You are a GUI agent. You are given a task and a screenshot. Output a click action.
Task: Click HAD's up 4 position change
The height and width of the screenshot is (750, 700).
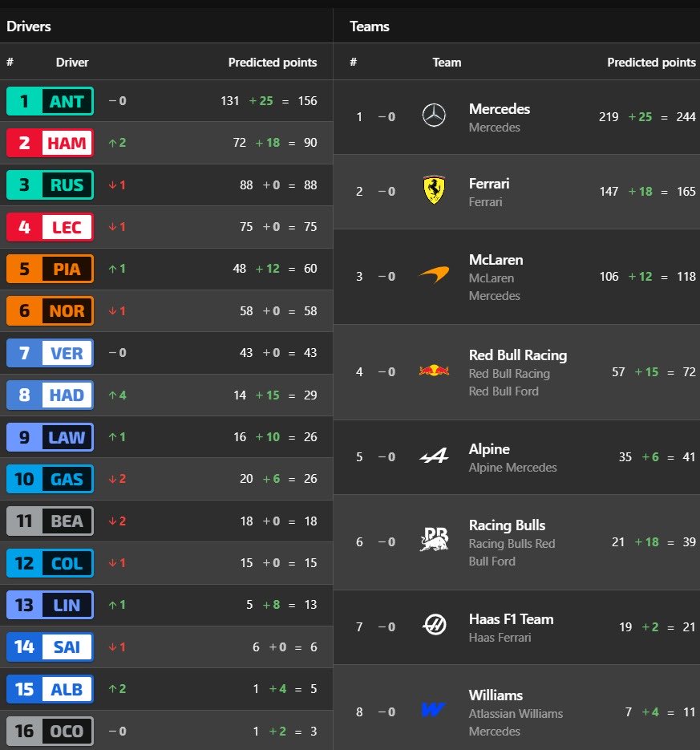pos(117,395)
